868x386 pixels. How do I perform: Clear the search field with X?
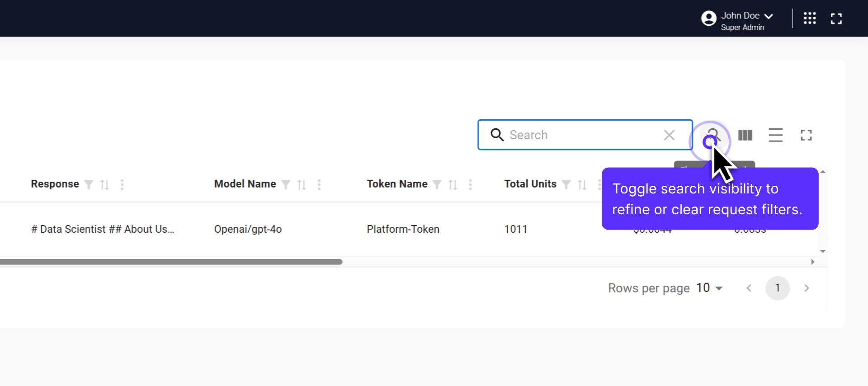tap(669, 135)
